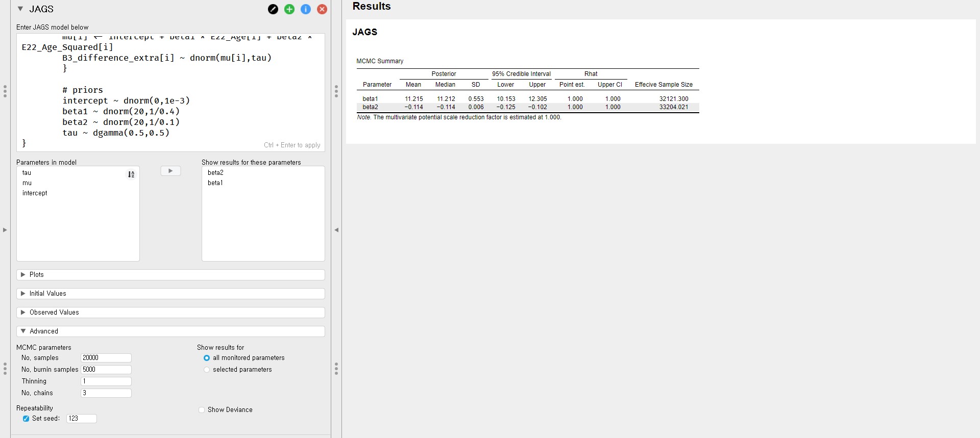This screenshot has height=438, width=980.
Task: Collapse the JAGS analysis header triangle
Action: coord(20,9)
